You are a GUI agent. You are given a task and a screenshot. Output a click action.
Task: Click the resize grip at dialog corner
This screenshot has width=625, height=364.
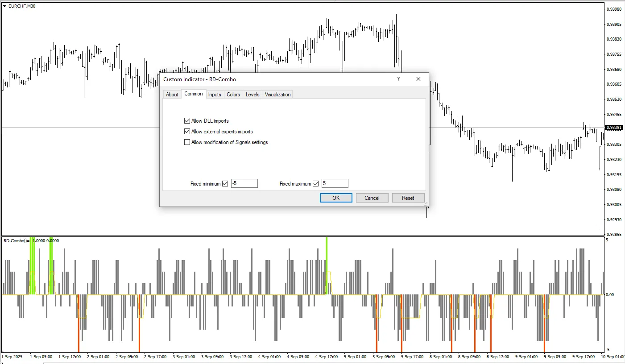point(426,204)
